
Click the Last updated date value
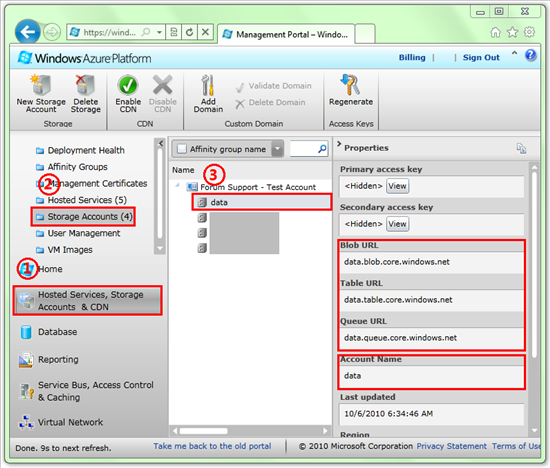388,414
